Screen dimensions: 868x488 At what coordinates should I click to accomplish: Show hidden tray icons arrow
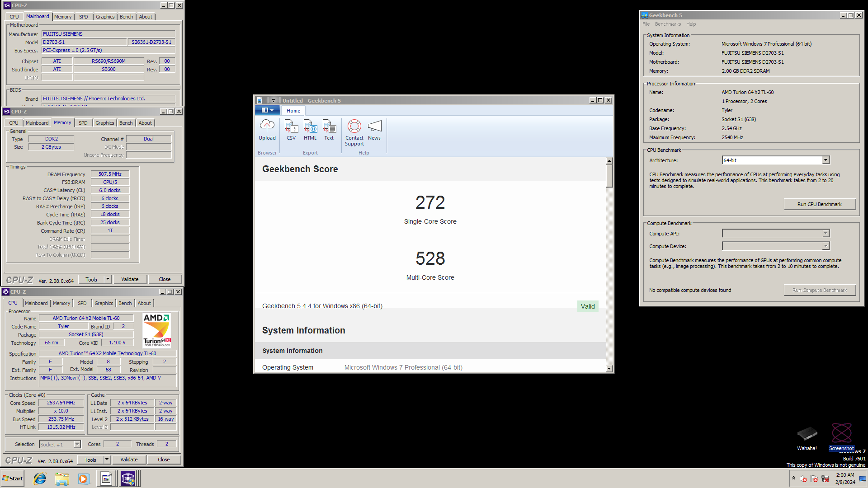[x=793, y=478]
